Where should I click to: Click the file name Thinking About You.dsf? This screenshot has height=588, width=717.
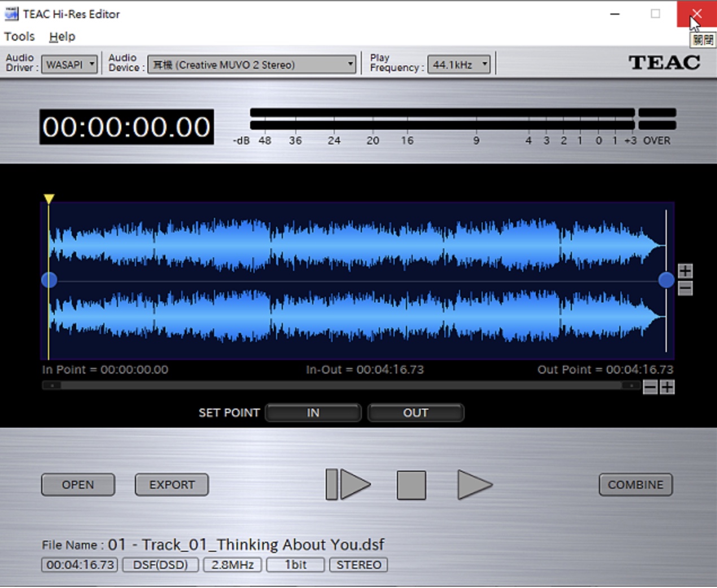point(246,545)
